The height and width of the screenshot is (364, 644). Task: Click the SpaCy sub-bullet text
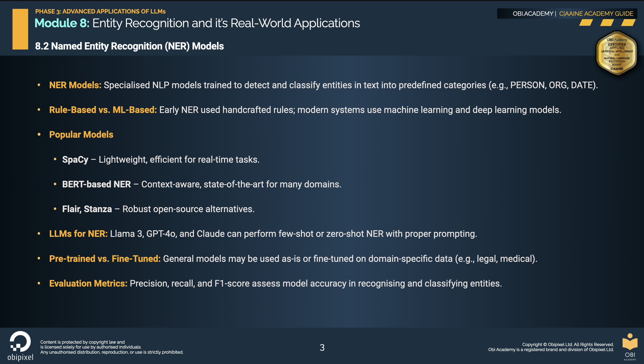pyautogui.click(x=75, y=159)
